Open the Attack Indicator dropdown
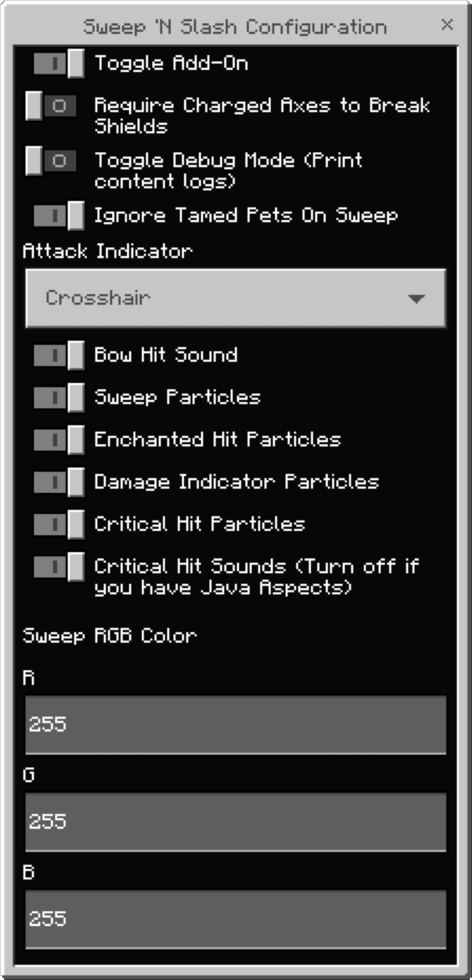This screenshot has height=980, width=472. 236,298
